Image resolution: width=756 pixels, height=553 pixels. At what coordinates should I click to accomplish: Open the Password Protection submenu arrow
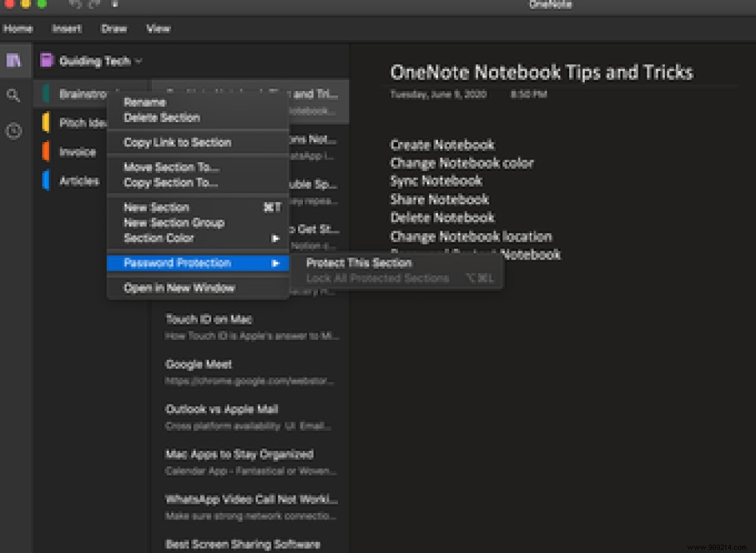[277, 263]
